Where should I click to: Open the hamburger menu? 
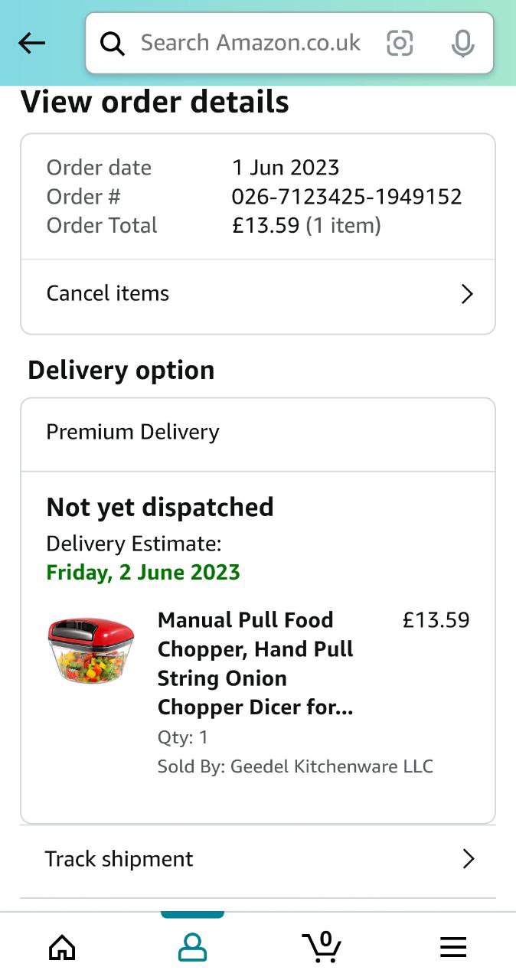[453, 948]
